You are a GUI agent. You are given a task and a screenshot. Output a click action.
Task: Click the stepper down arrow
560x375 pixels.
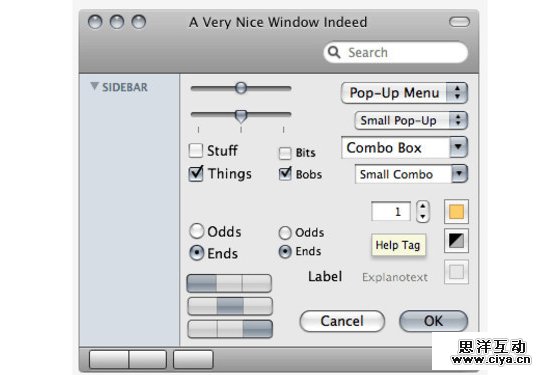coord(423,217)
